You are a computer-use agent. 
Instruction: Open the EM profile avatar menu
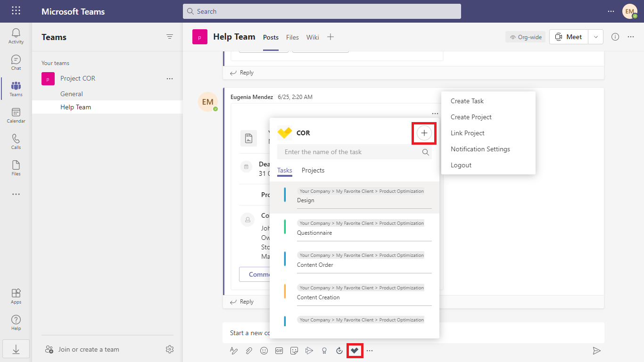click(630, 11)
